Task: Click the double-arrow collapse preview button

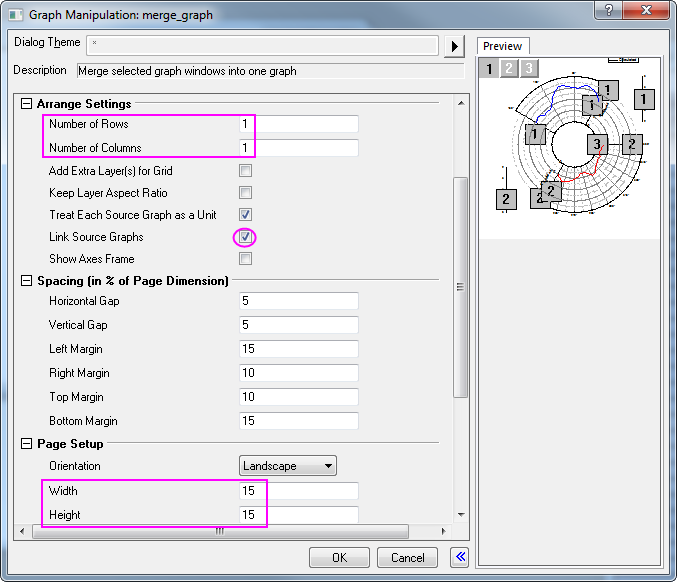Action: 459,557
